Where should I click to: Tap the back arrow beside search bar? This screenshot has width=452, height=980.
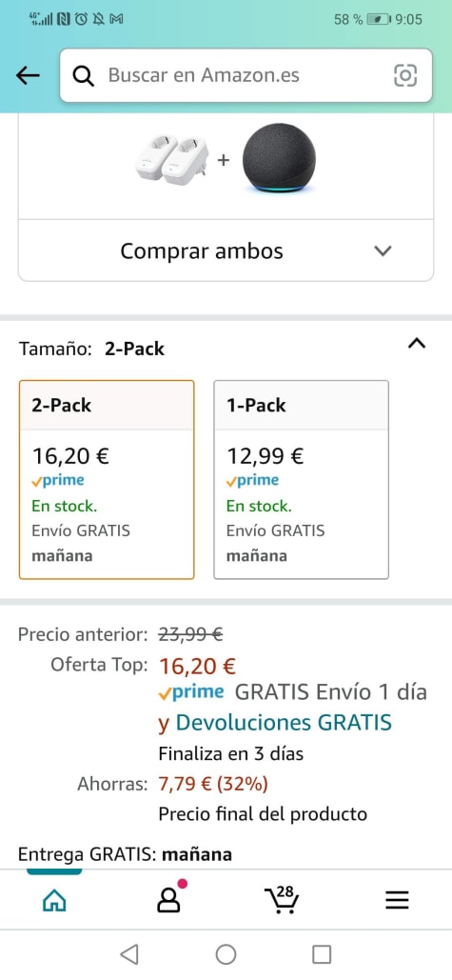28,75
